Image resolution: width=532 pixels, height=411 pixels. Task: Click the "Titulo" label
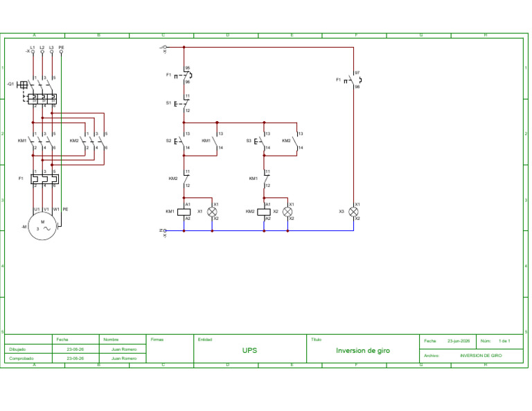pyautogui.click(x=316, y=340)
